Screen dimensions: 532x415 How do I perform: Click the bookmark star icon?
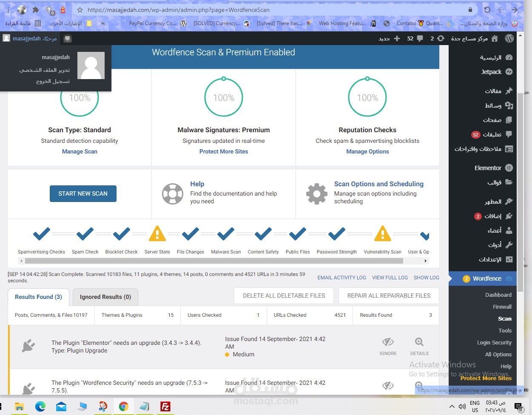80,10
